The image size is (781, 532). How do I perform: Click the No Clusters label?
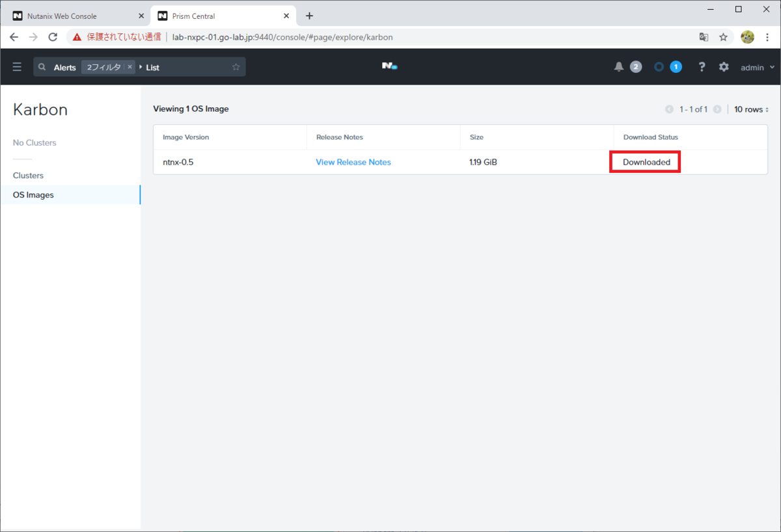pos(34,142)
